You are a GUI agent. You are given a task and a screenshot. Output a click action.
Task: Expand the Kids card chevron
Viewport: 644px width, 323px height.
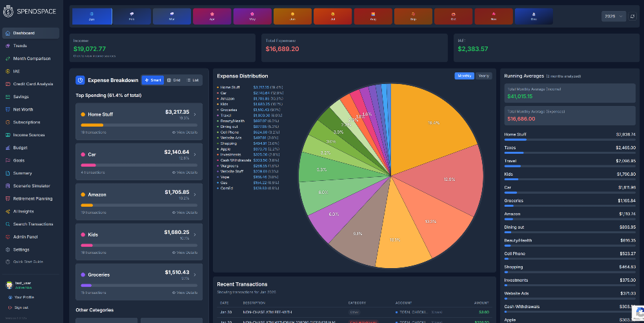(x=195, y=234)
